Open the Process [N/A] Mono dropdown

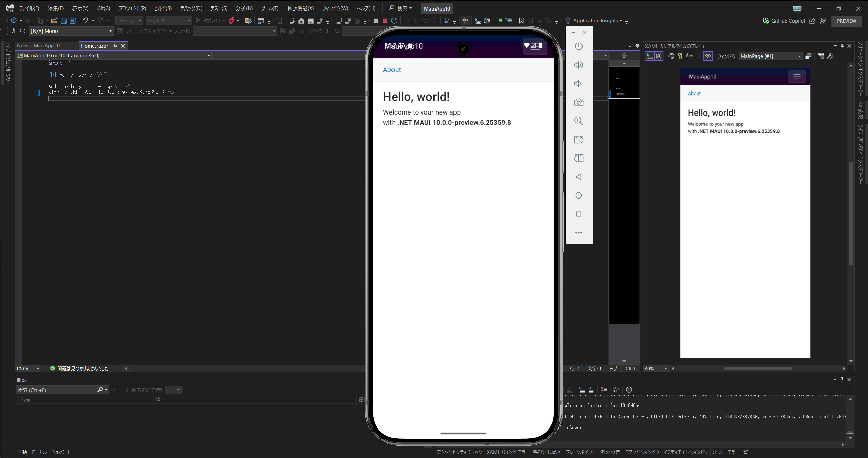[72, 31]
